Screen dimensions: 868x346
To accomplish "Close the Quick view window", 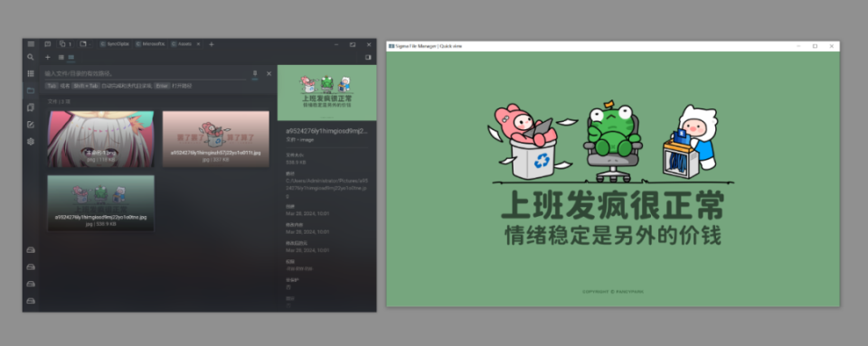I will click(832, 46).
